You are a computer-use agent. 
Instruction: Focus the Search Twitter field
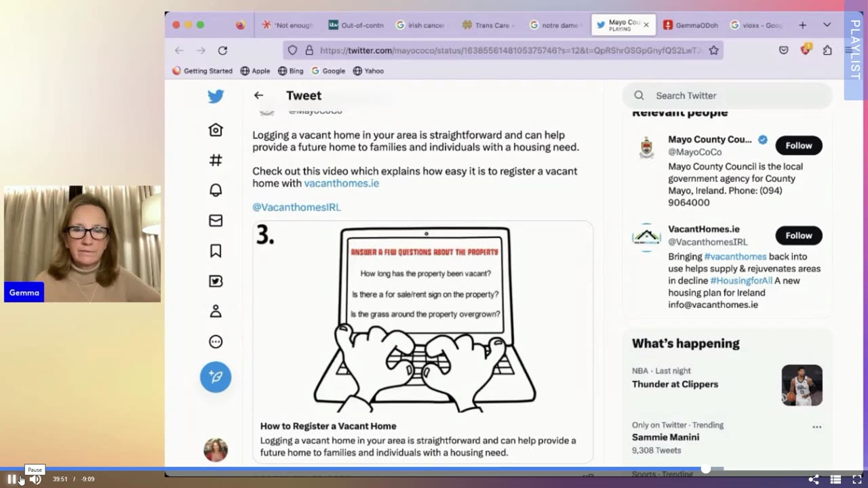(x=728, y=96)
